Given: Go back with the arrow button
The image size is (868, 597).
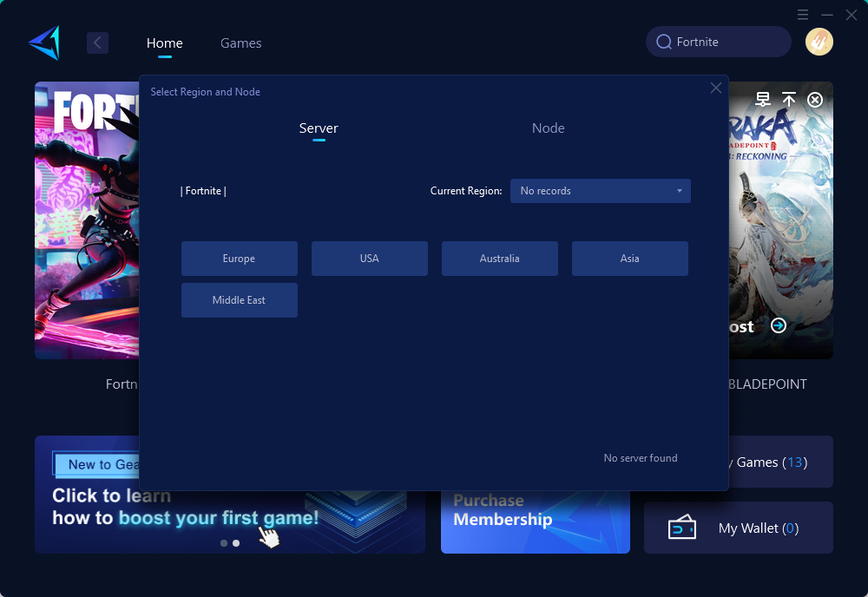Looking at the screenshot, I should coord(97,43).
